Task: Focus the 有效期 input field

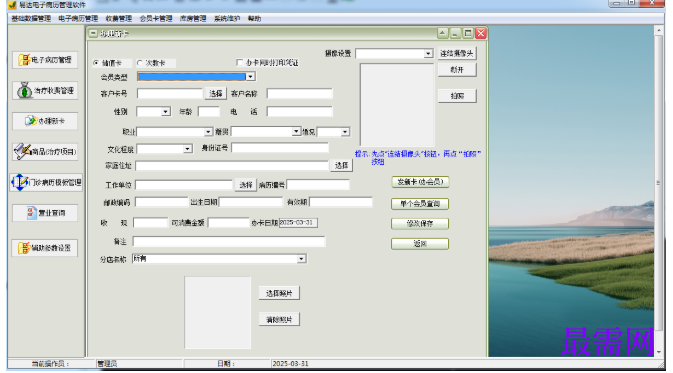Action: pos(341,202)
